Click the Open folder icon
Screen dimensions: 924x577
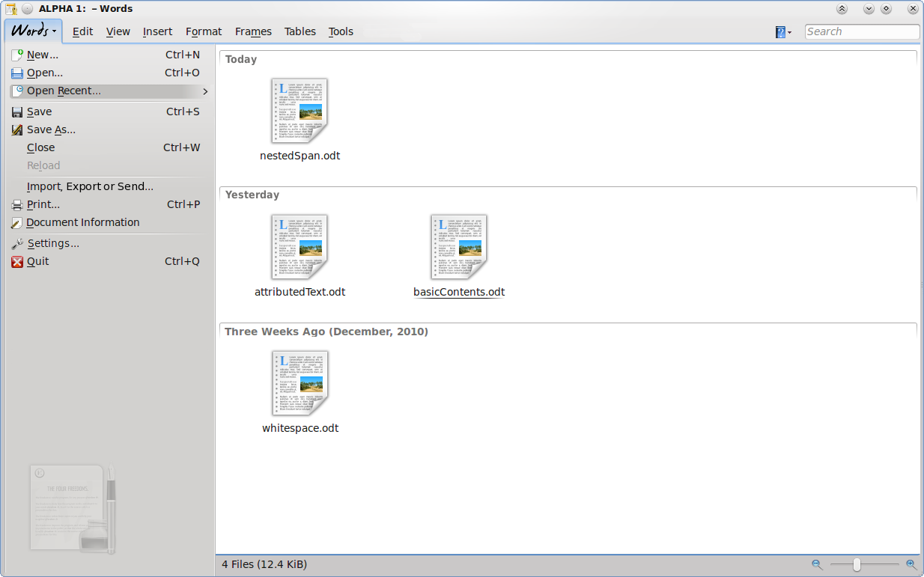tap(17, 73)
